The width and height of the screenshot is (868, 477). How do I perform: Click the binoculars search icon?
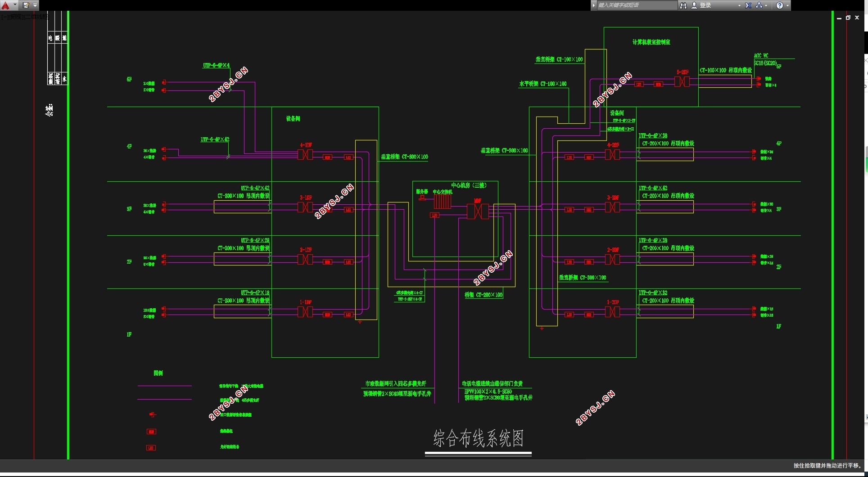[683, 5]
